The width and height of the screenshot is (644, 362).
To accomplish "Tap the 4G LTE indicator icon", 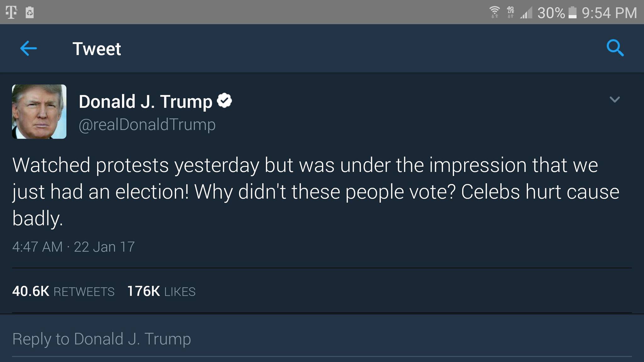I will pyautogui.click(x=511, y=13).
